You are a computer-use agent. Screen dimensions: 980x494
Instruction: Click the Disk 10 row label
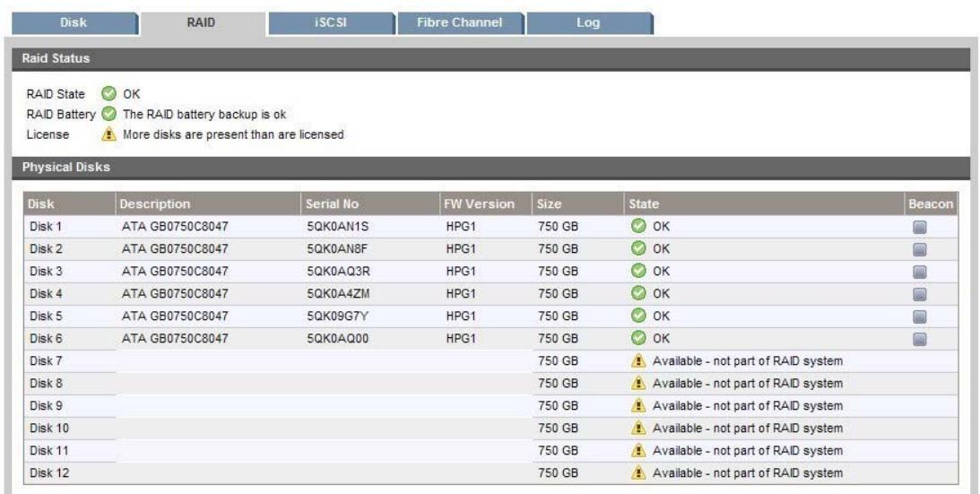pos(49,429)
